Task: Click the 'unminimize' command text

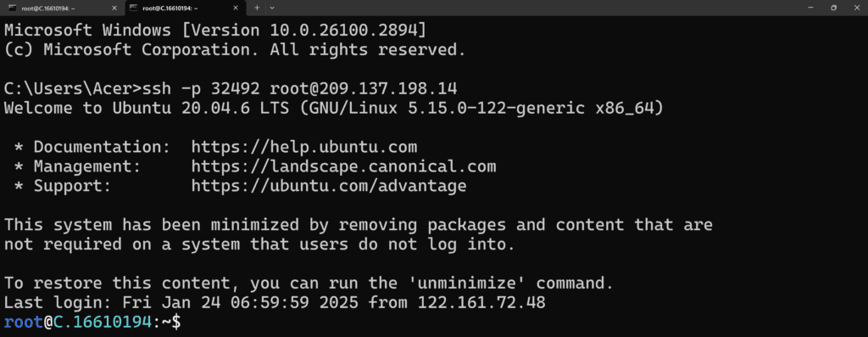Action: 476,284
